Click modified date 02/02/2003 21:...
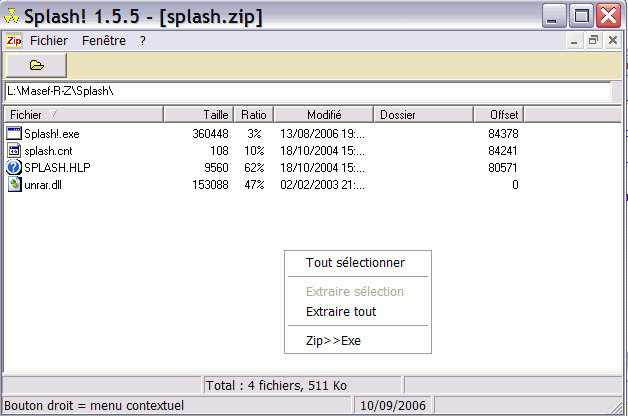Screen dimensions: 628x416 pos(322,185)
